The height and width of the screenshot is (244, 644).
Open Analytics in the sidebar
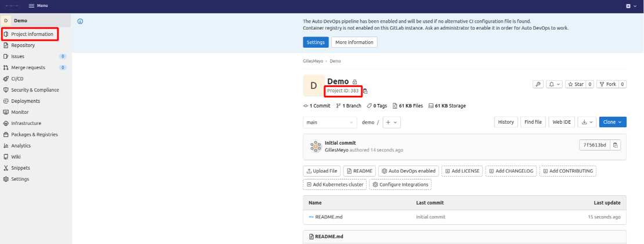click(21, 146)
